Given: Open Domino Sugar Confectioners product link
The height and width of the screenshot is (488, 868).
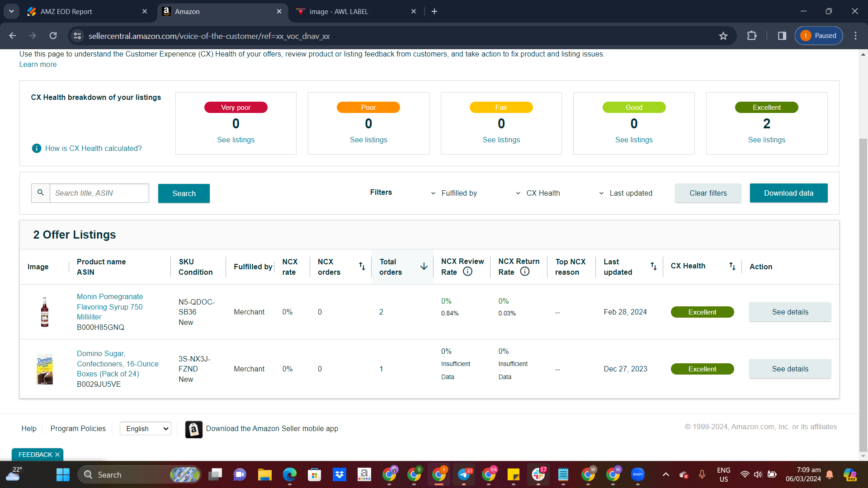Looking at the screenshot, I should (118, 364).
